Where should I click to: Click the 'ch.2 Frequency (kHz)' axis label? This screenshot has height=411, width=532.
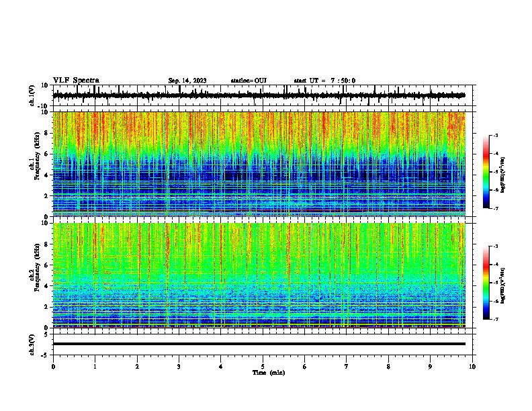(x=34, y=267)
